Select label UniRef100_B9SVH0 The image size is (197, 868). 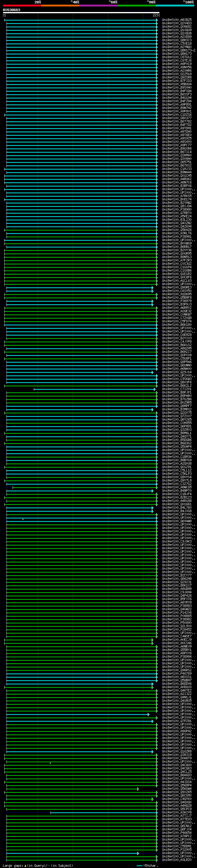click(x=177, y=88)
